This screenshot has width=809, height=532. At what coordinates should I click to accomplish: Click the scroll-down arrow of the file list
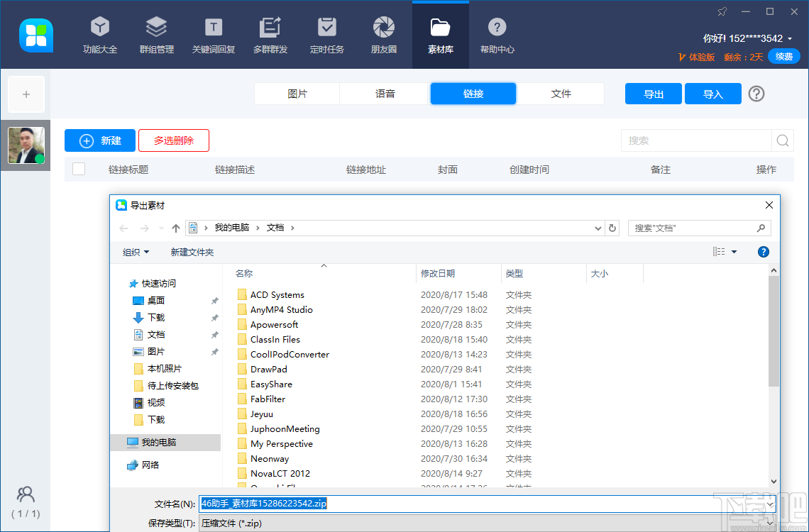(x=774, y=482)
